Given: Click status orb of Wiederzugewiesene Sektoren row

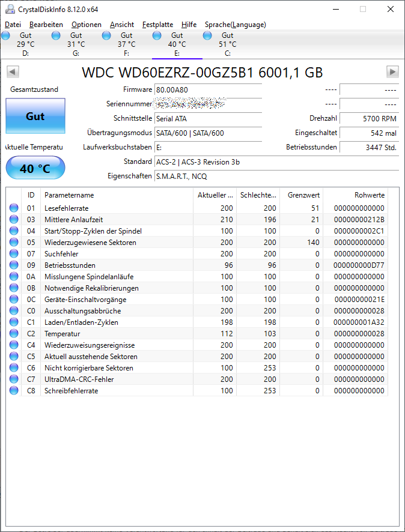Looking at the screenshot, I should (x=14, y=242).
